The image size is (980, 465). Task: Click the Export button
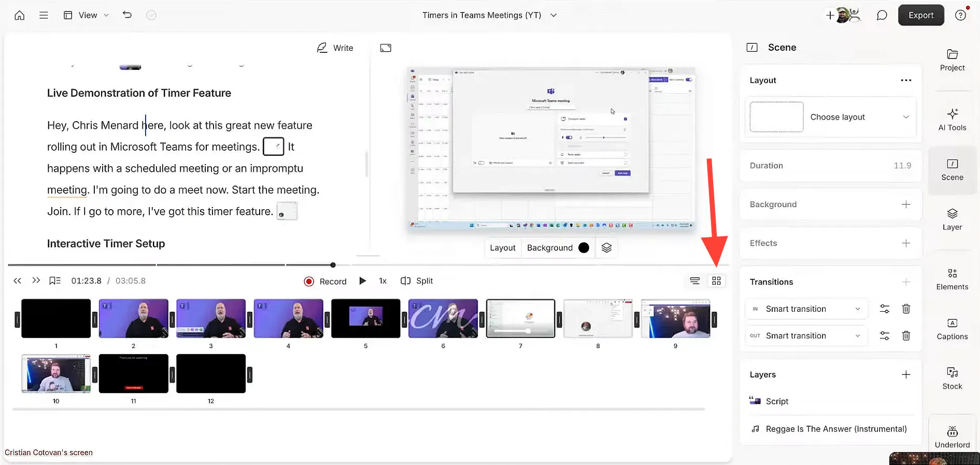(x=921, y=15)
